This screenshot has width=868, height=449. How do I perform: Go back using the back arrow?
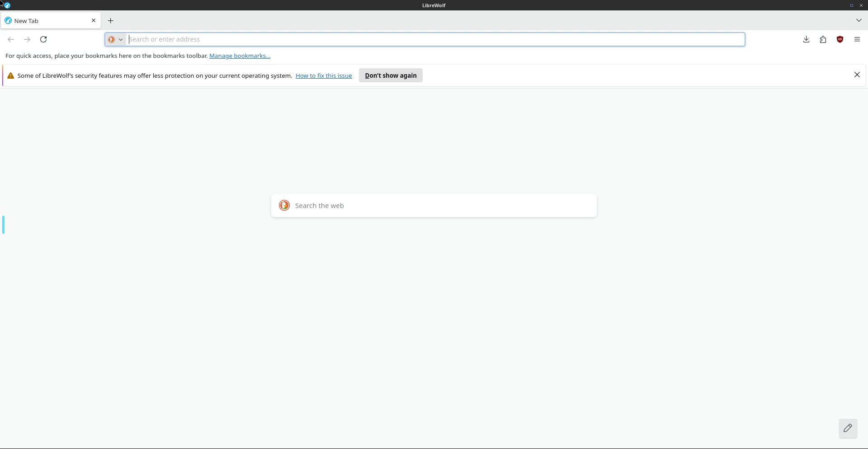(x=11, y=39)
